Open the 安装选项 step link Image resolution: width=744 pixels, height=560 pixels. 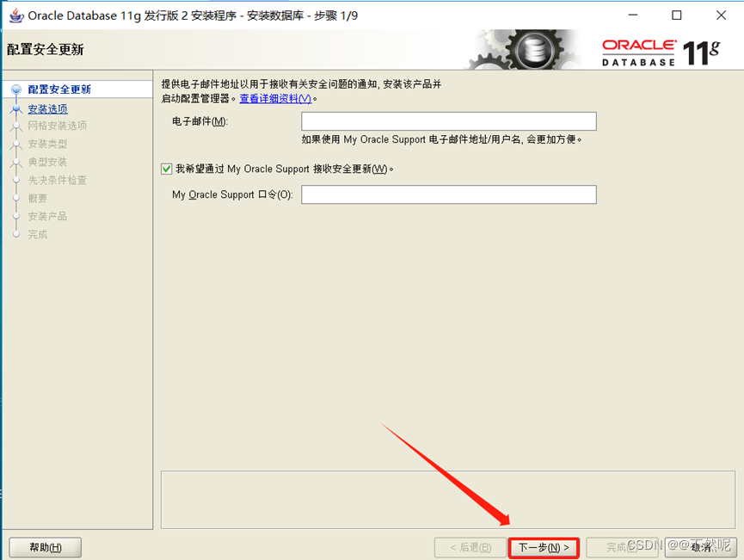(47, 109)
